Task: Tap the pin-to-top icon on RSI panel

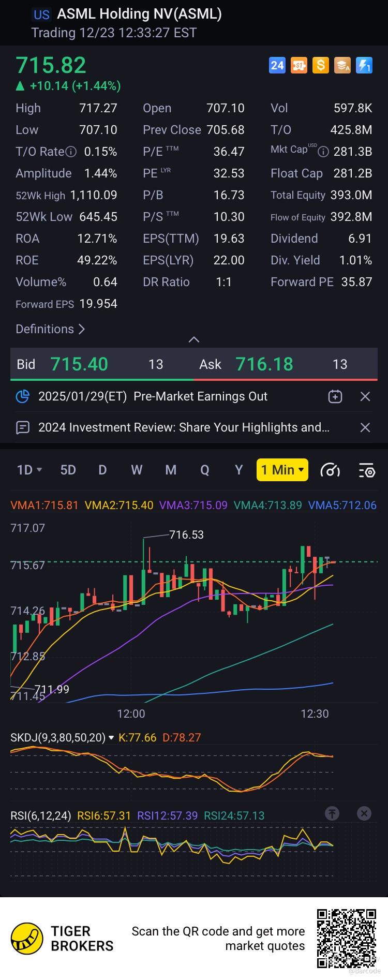Action: (x=332, y=813)
